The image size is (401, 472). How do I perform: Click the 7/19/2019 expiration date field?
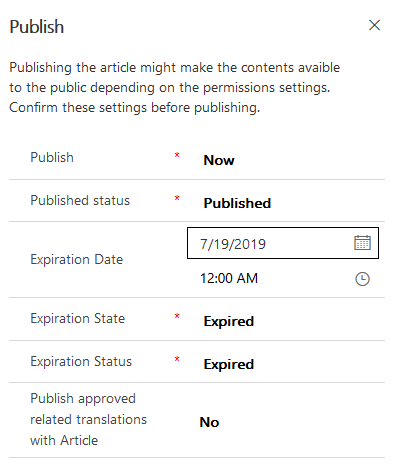tap(283, 243)
